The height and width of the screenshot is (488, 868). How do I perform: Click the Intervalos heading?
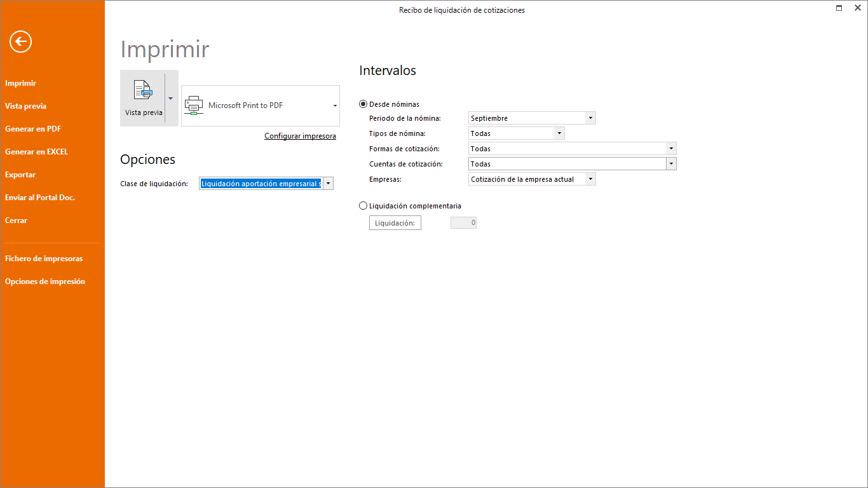point(388,71)
